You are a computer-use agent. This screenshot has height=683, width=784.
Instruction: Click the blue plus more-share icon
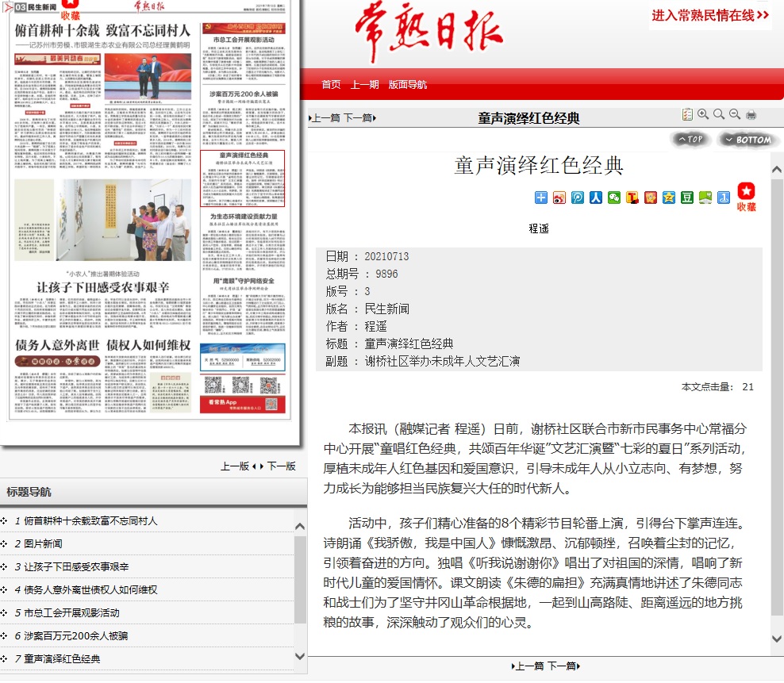tap(541, 198)
